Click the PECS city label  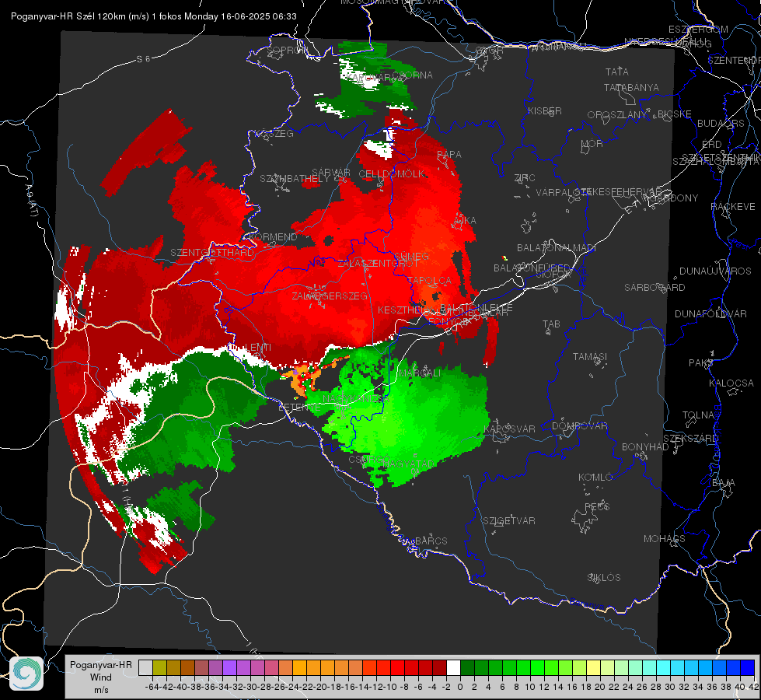[597, 506]
